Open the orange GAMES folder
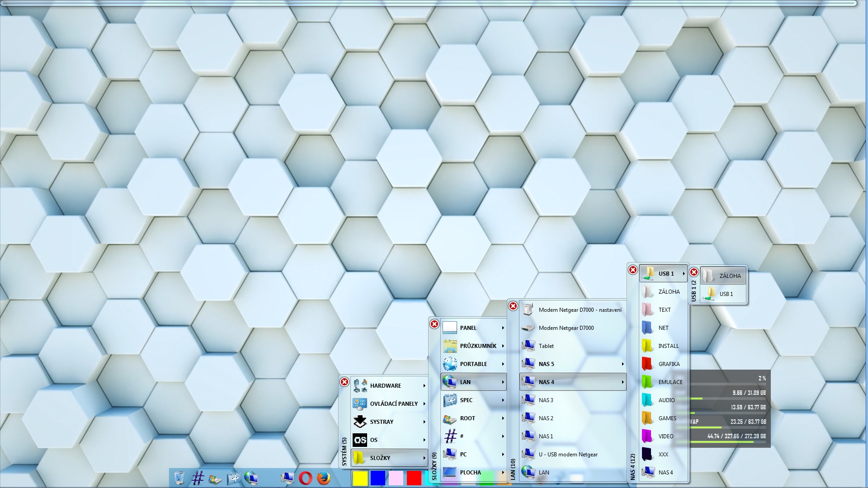The height and width of the screenshot is (488, 868). click(663, 418)
